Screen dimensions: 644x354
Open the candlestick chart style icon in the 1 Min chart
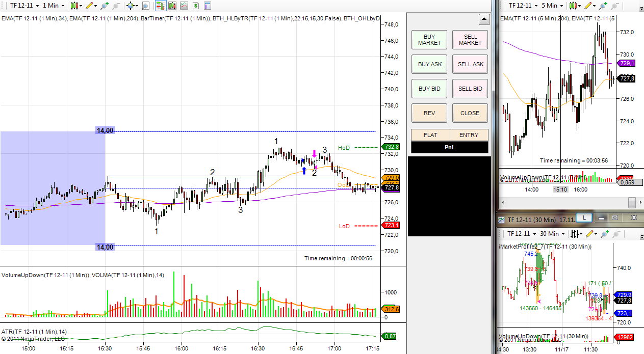(x=74, y=6)
